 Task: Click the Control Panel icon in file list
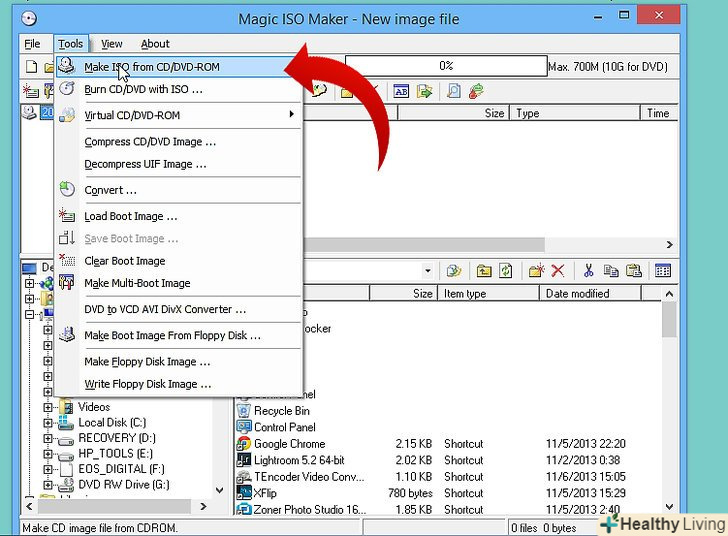(x=243, y=427)
